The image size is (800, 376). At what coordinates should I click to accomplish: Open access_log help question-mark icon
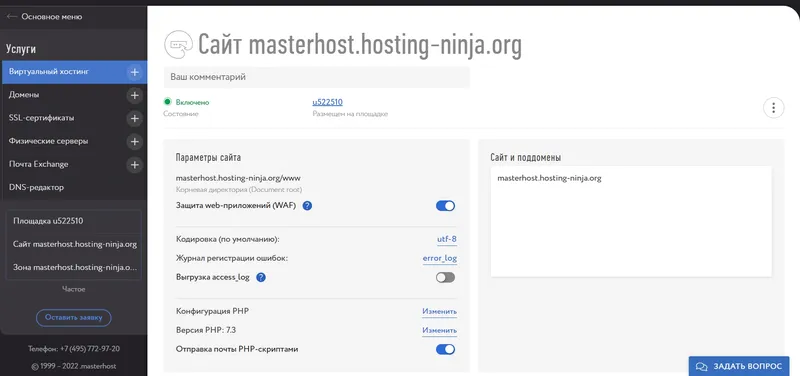click(261, 278)
